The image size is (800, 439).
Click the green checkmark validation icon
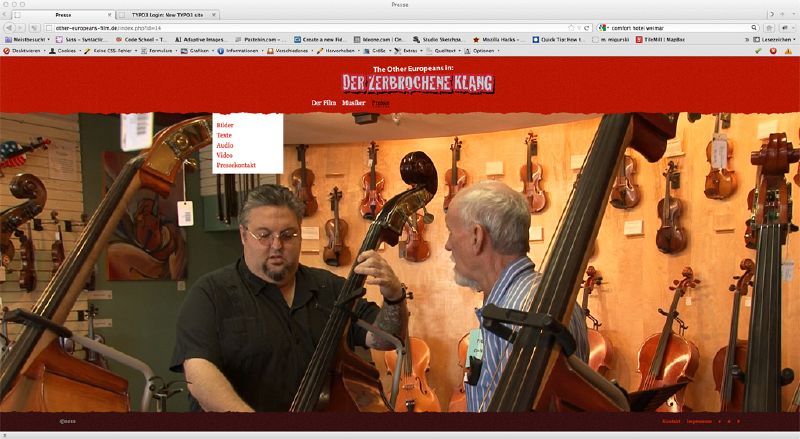[758, 51]
